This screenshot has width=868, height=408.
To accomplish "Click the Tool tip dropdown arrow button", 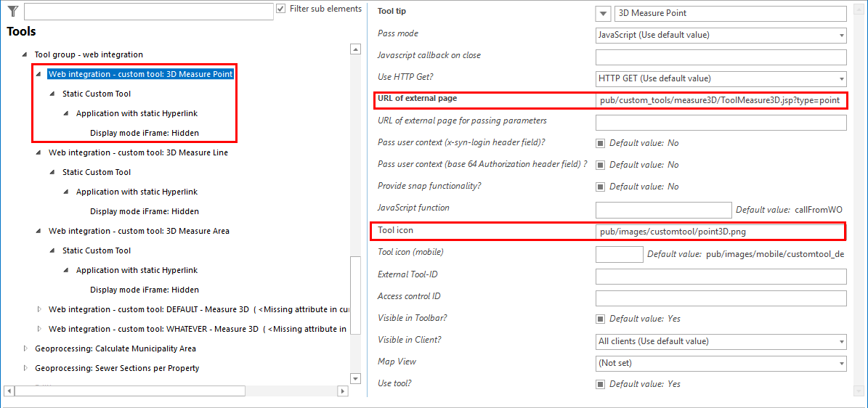I will pos(603,14).
